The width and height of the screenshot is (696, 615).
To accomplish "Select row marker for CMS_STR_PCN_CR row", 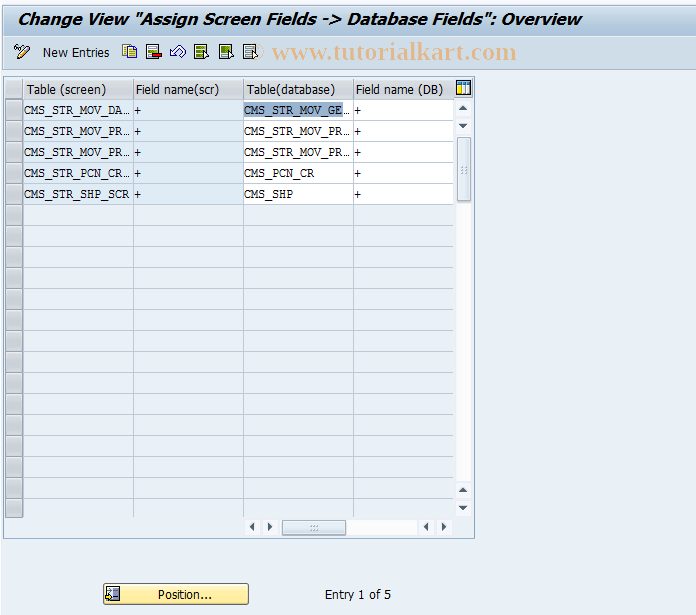I will point(14,173).
